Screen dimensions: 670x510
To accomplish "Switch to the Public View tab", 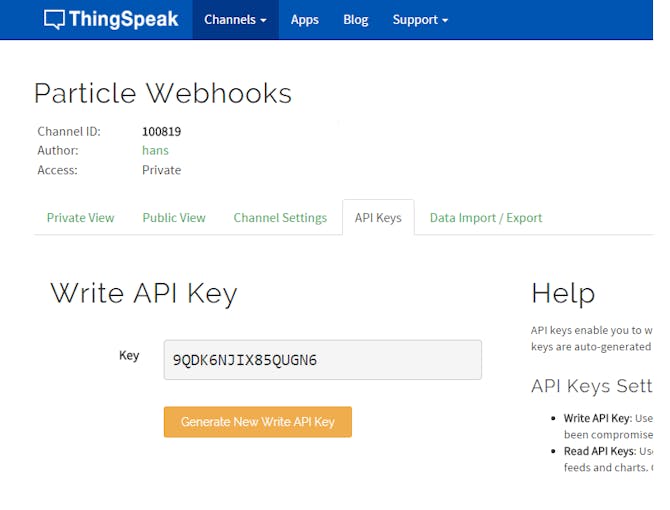I will pos(174,218).
